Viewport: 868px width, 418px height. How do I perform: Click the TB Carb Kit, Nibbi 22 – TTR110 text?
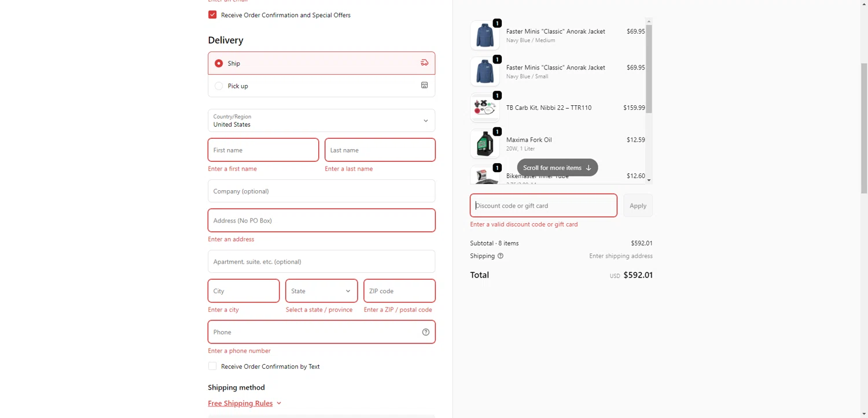tap(549, 108)
